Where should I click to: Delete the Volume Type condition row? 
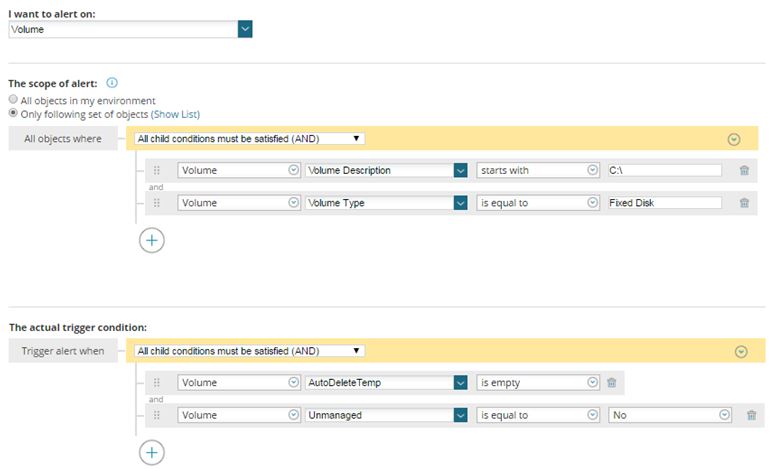pos(744,203)
